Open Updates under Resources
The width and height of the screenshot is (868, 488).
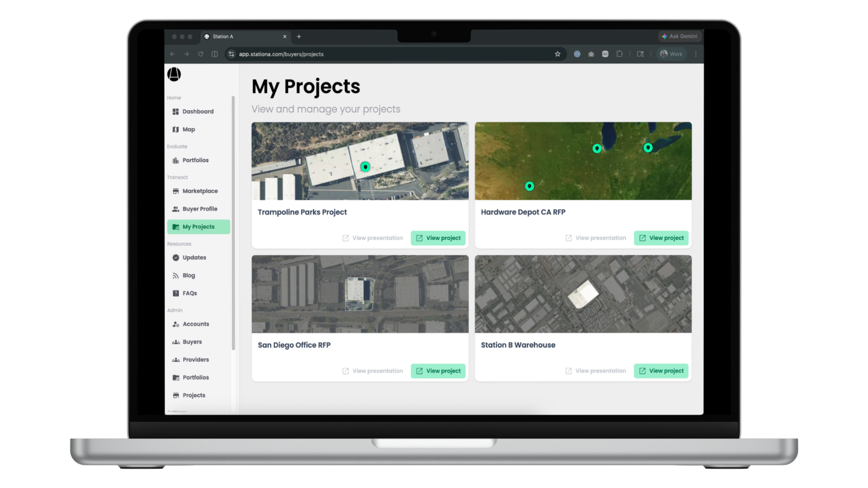(194, 258)
